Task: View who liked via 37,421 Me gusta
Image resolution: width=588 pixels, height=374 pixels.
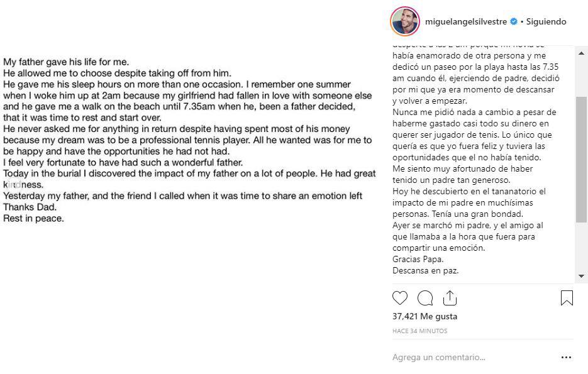Action: click(424, 316)
